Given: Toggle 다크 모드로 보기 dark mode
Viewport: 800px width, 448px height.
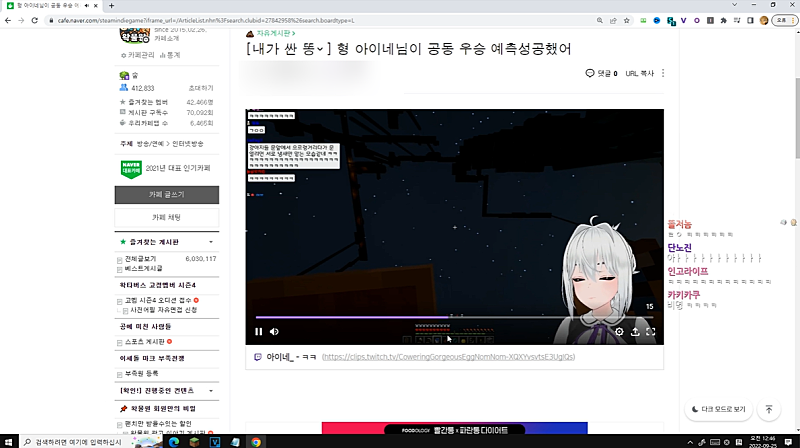Looking at the screenshot, I should (x=718, y=409).
